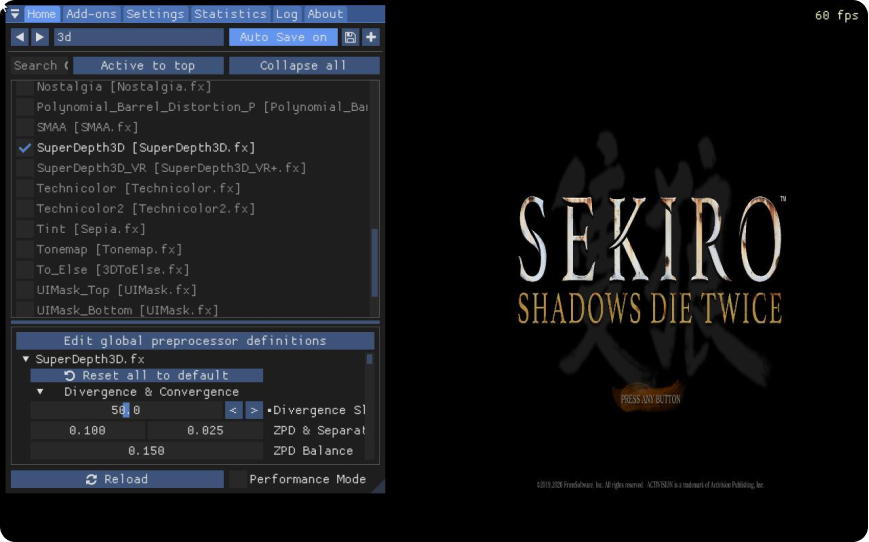869x542 pixels.
Task: Go to previous preset with left arrow
Action: [20, 37]
